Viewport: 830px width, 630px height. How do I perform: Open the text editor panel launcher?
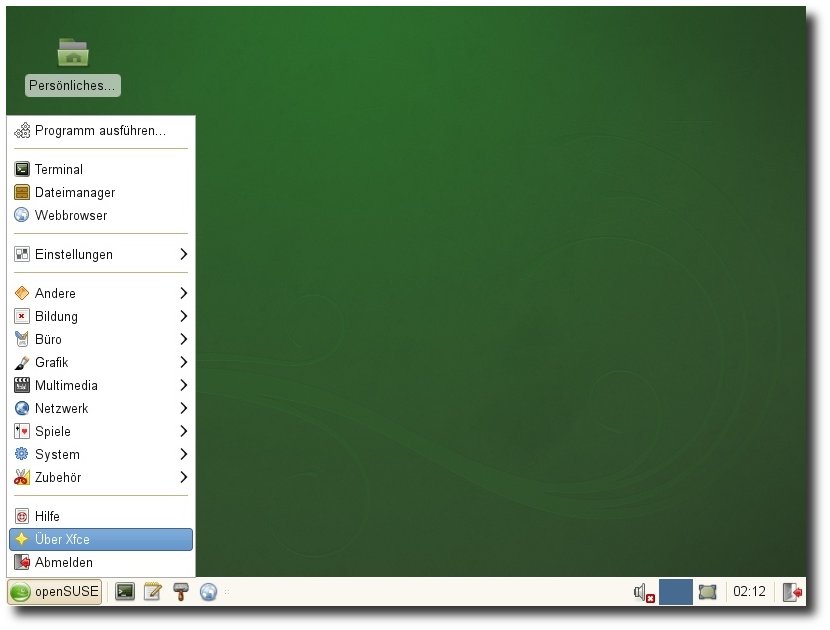point(153,592)
